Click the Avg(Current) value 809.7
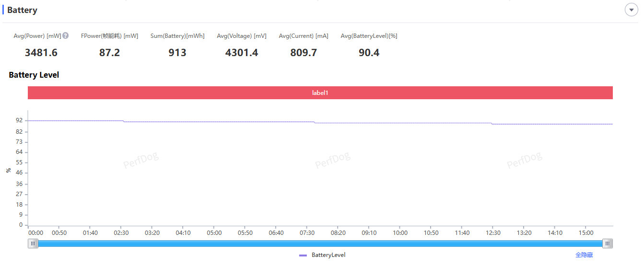 304,53
